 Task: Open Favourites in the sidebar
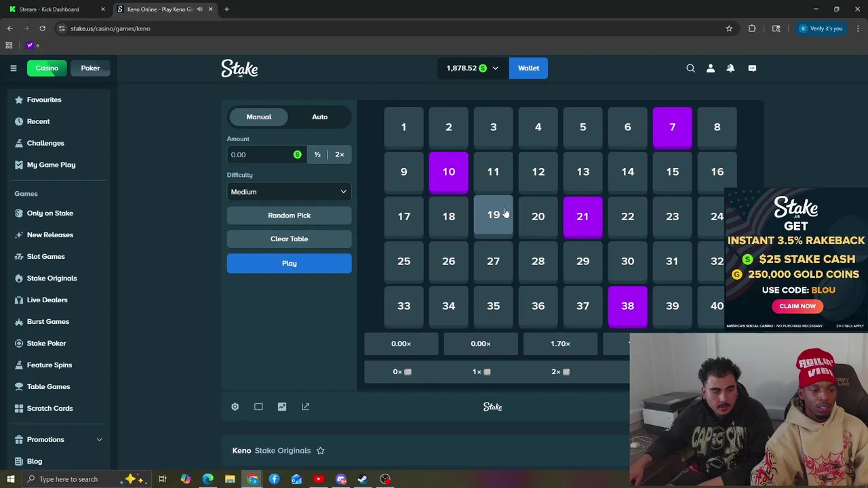[x=58, y=100]
